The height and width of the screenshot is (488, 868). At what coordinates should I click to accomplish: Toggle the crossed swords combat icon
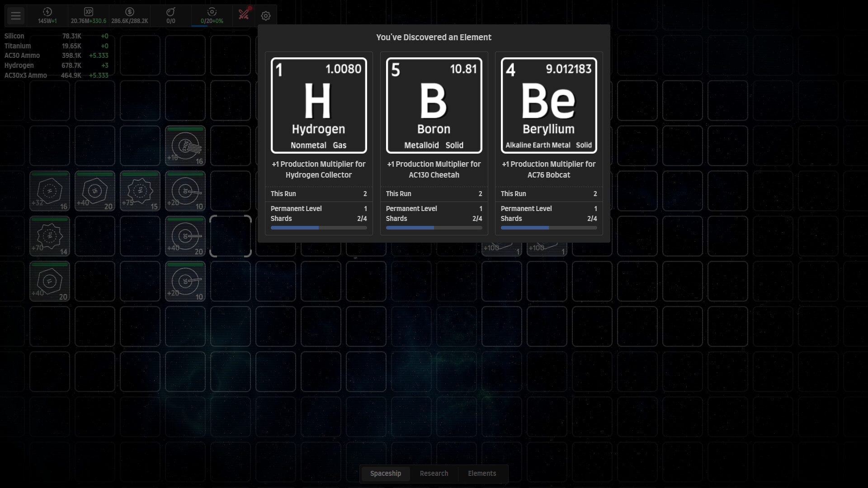pos(244,14)
